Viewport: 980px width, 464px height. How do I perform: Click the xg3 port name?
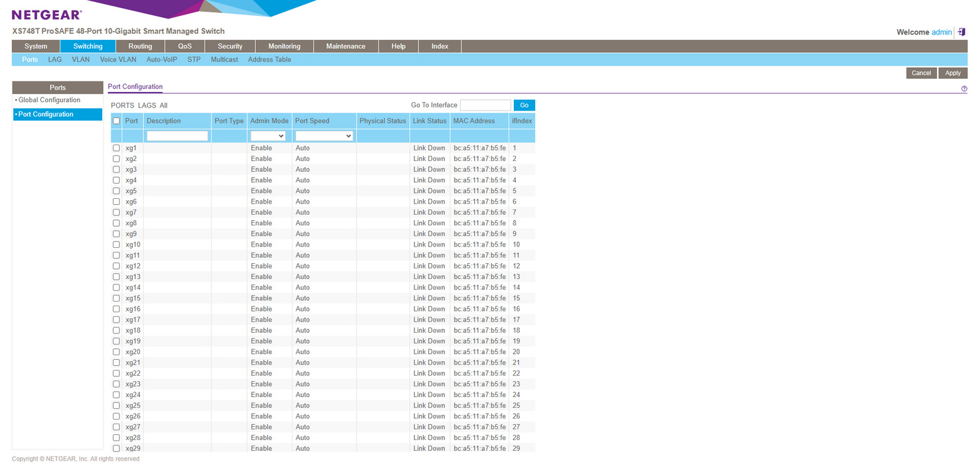(131, 170)
